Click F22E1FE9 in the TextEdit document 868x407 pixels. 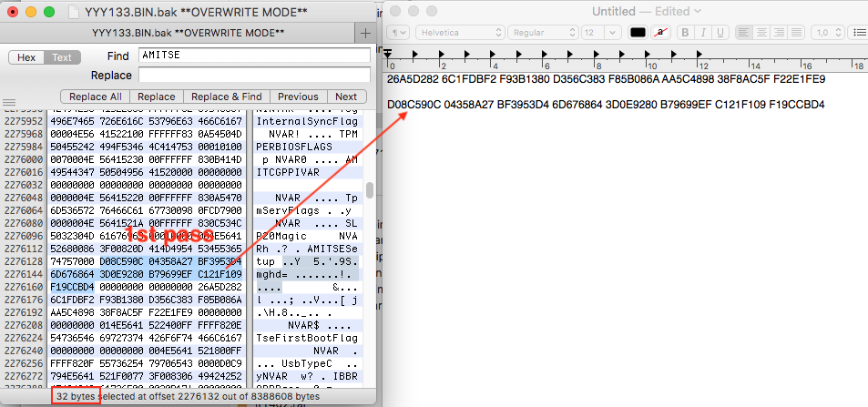coord(800,79)
